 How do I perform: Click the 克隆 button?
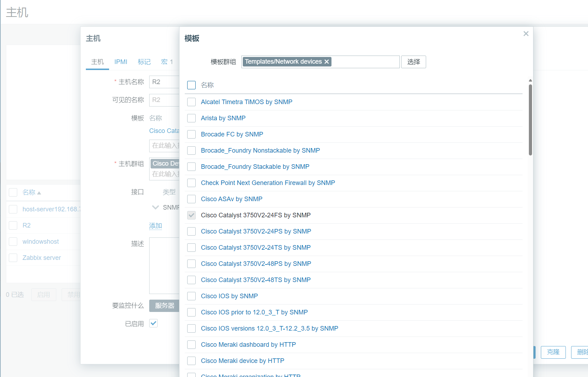553,352
